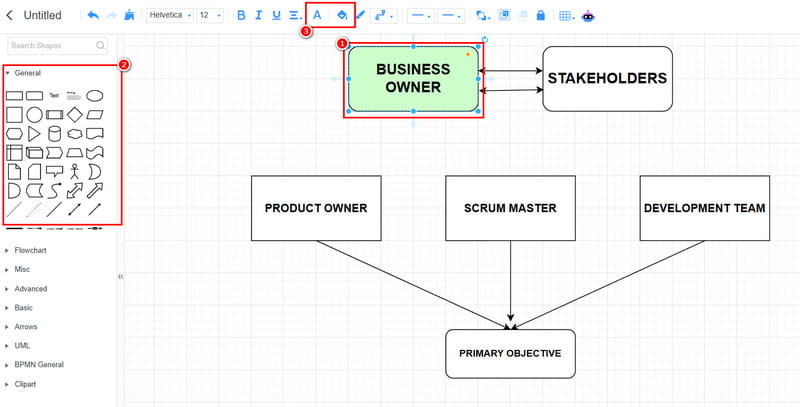Pick the 3D cube shape
Viewport: 800px width, 407px height.
34,152
